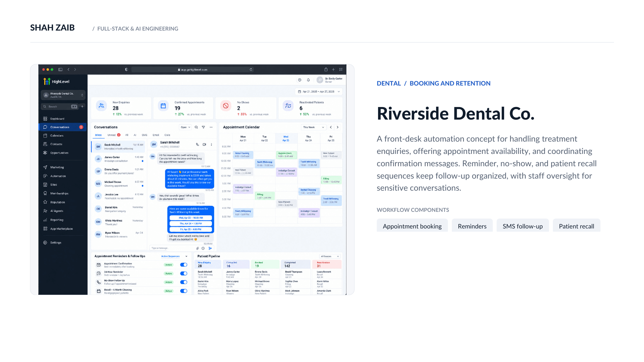Open Monday Dental Cleaning appointment
The height and width of the screenshot is (362, 644).
[x=243, y=155]
